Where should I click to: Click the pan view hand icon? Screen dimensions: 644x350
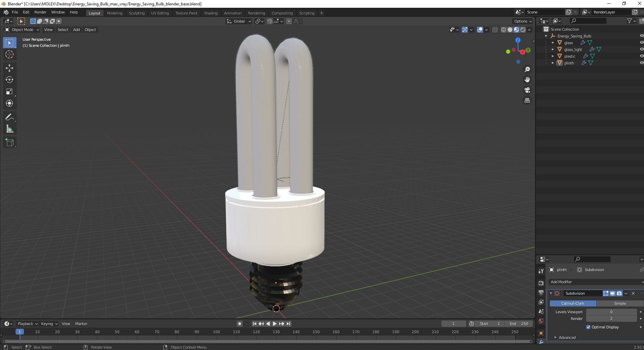527,80
